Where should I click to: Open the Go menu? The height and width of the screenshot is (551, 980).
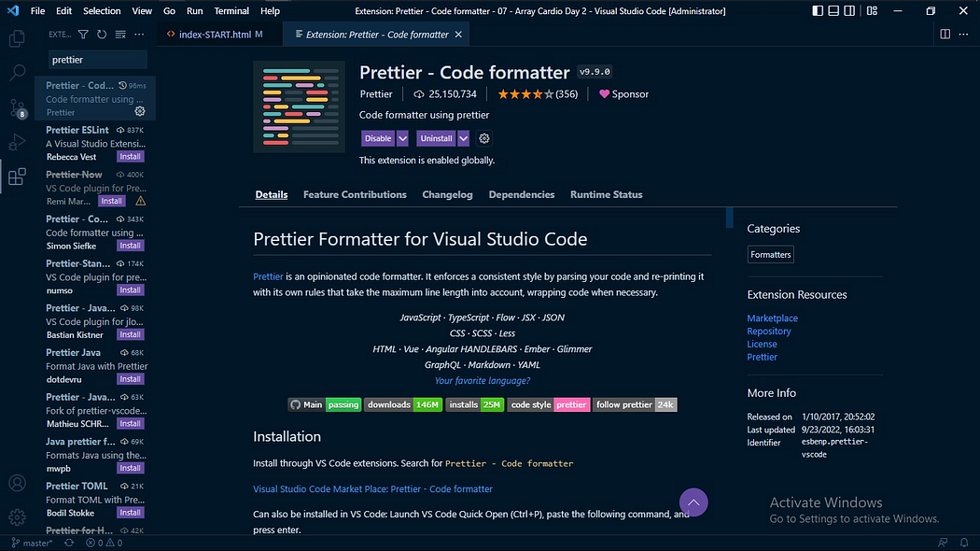[x=169, y=10]
